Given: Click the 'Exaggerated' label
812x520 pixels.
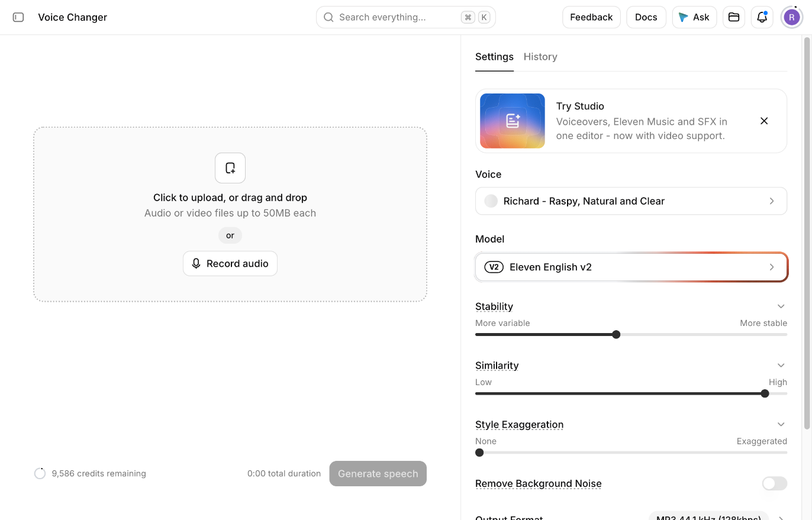Looking at the screenshot, I should 762,441.
